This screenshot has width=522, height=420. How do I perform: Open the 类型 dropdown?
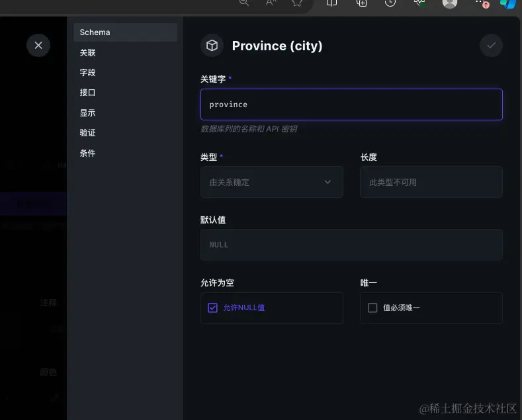pos(272,182)
